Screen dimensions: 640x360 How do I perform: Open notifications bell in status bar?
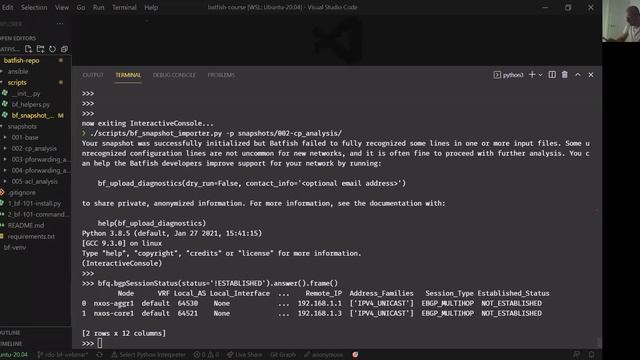[591, 355]
